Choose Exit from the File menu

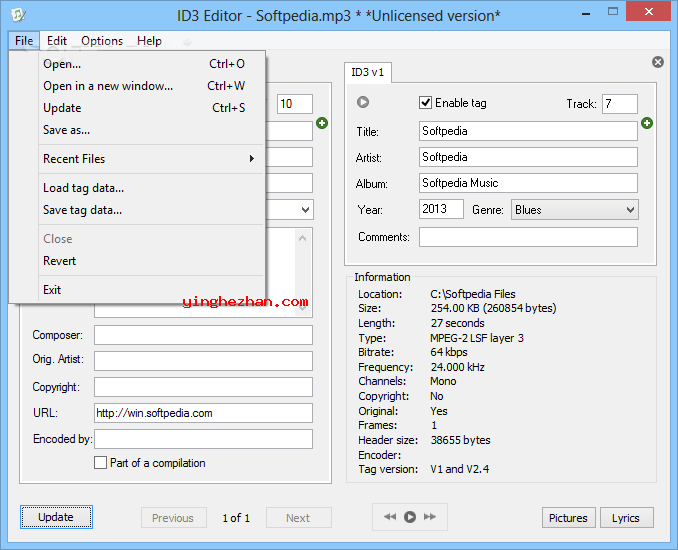pos(149,290)
